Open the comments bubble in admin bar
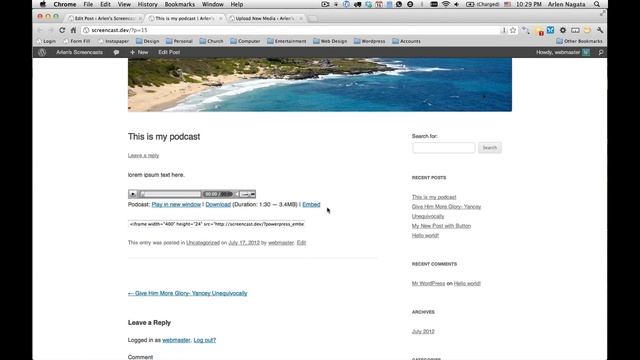640x360 pixels. click(116, 52)
